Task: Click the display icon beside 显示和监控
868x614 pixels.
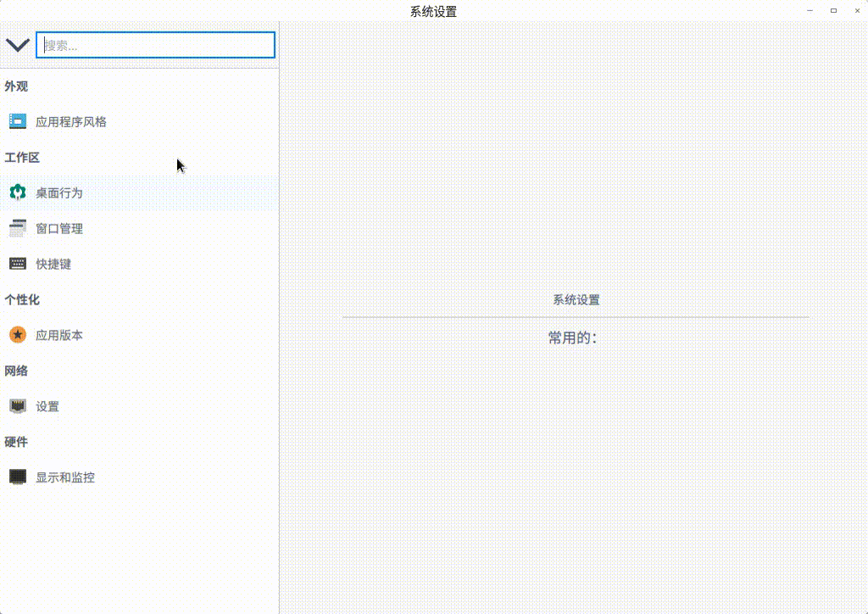Action: point(17,477)
